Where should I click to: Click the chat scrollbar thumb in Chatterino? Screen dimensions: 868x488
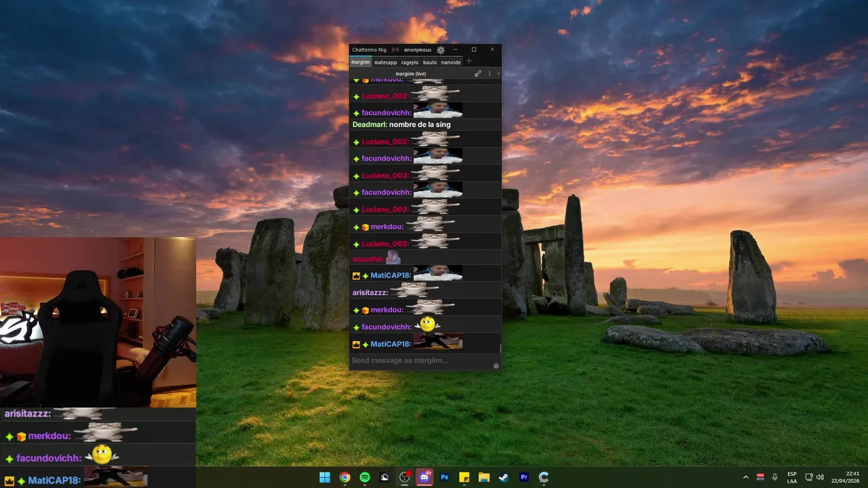500,348
